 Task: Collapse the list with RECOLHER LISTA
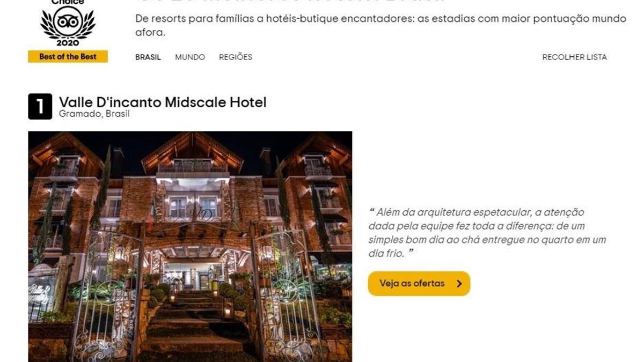click(x=574, y=57)
